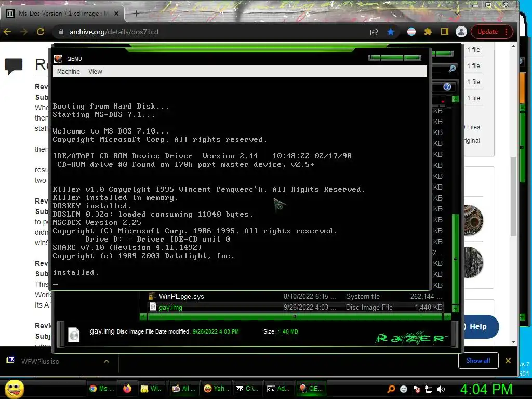Select the Ms-Dos Version 7.1 cd image tab
Image resolution: width=532 pixels, height=399 pixels.
point(62,14)
